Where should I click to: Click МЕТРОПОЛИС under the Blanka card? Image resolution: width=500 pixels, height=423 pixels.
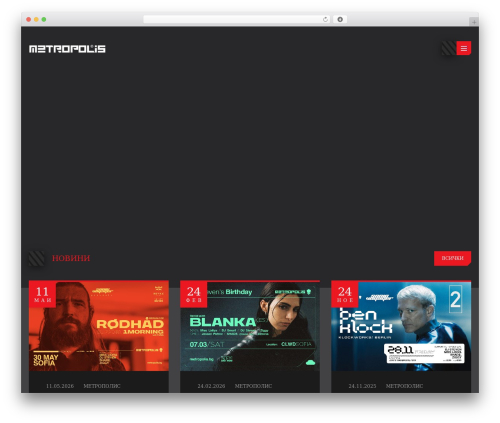point(253,386)
